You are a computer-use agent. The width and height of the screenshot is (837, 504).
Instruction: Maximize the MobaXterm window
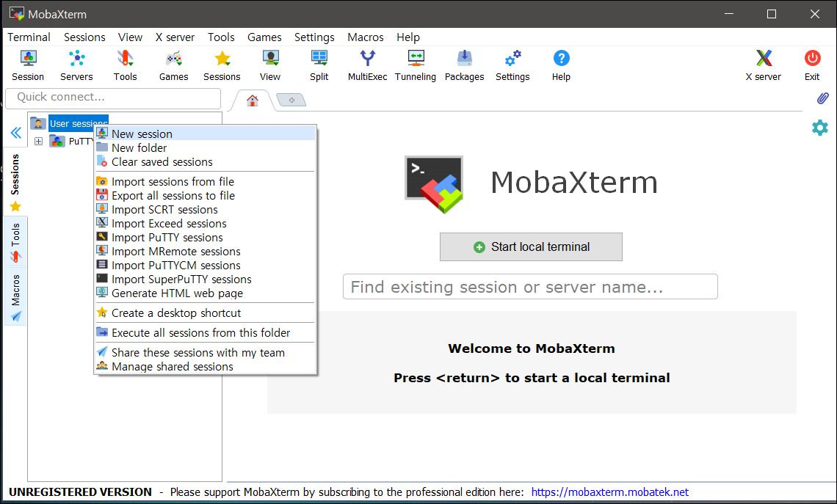pos(772,14)
